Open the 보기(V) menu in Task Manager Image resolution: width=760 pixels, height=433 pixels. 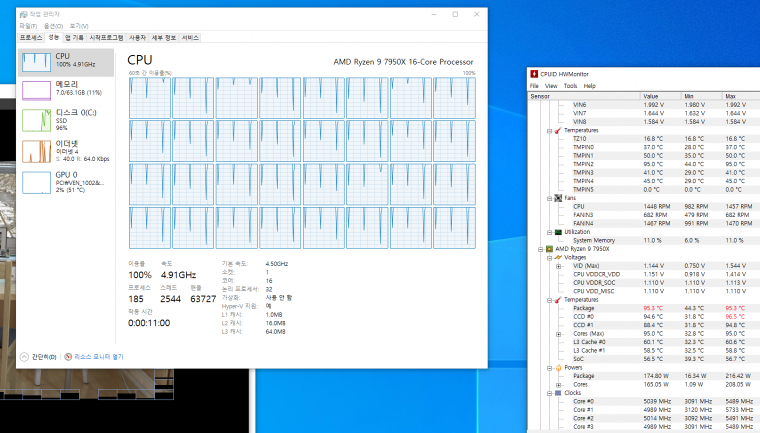(79, 26)
